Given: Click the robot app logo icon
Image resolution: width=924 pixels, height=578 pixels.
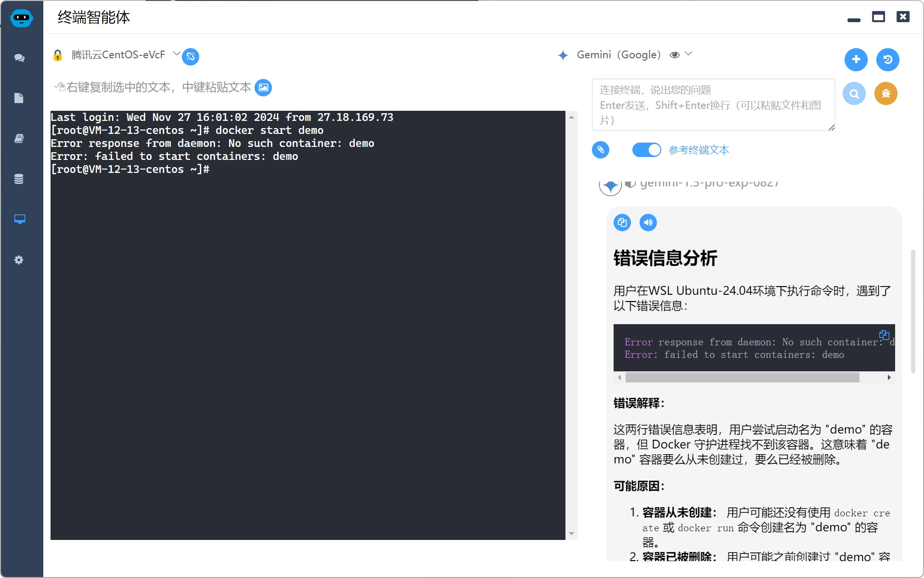Looking at the screenshot, I should [x=21, y=18].
